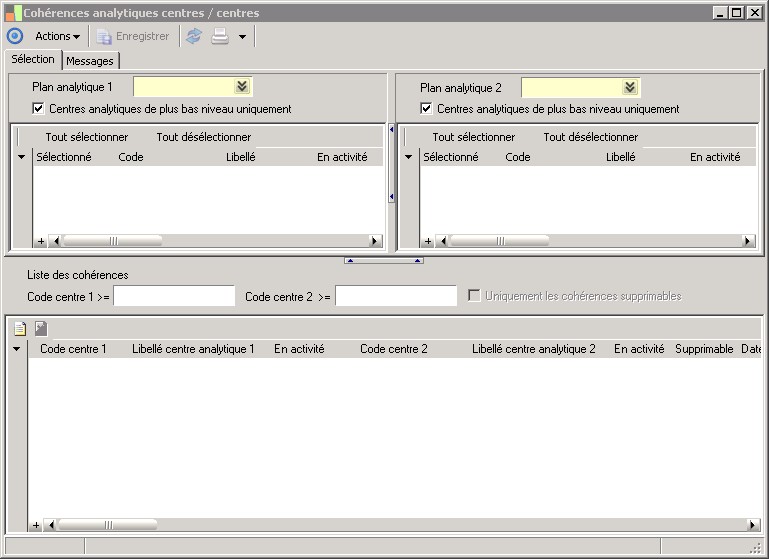
Task: Open the Plan analytique 2 dropdown
Action: click(630, 87)
